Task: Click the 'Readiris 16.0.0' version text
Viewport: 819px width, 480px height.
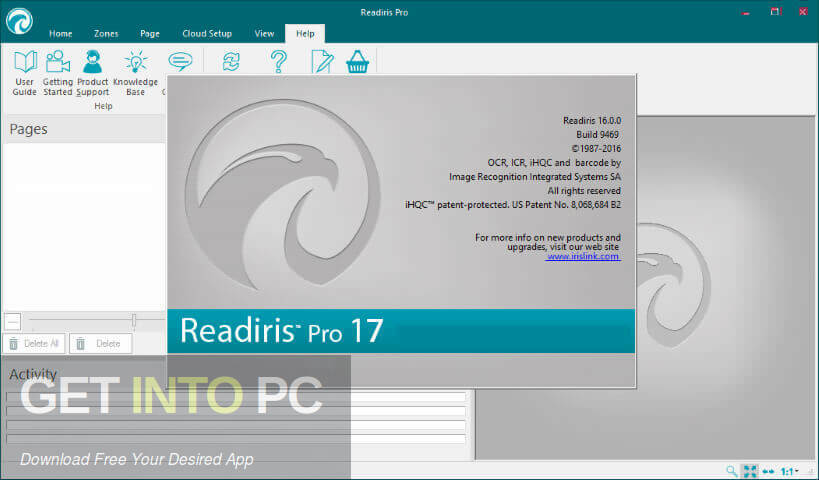Action: click(x=592, y=121)
